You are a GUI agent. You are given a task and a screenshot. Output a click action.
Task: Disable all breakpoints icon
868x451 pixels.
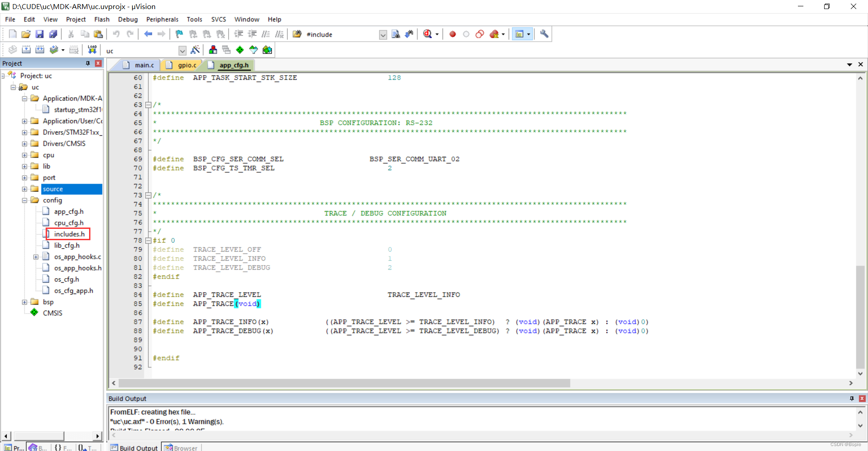[480, 34]
